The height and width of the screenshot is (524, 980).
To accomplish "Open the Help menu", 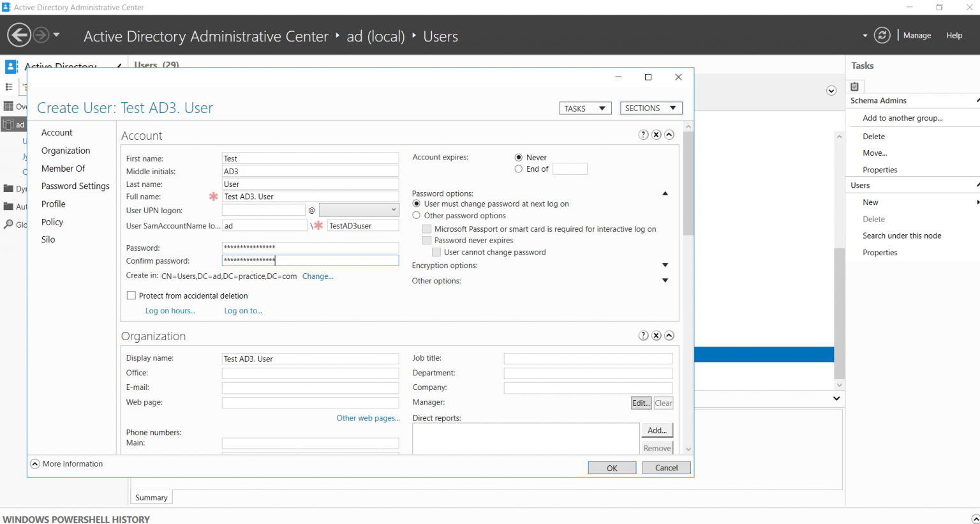I will pyautogui.click(x=954, y=36).
